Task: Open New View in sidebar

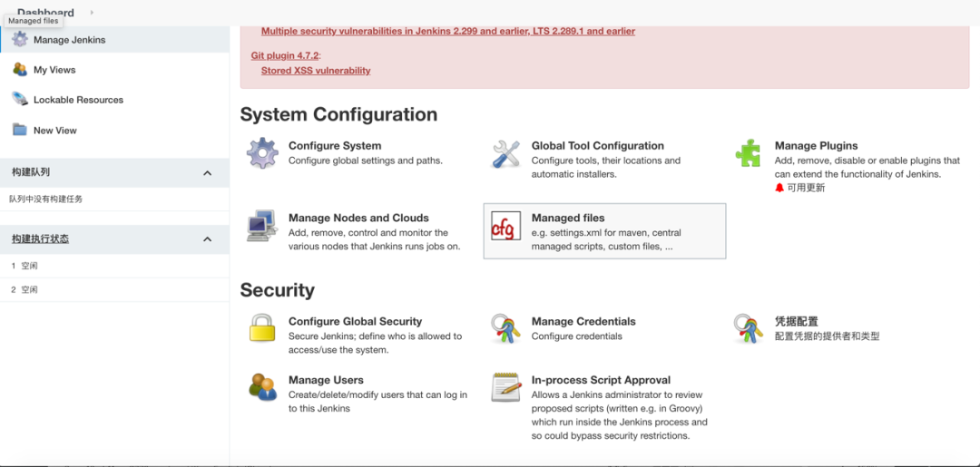Action: (55, 131)
